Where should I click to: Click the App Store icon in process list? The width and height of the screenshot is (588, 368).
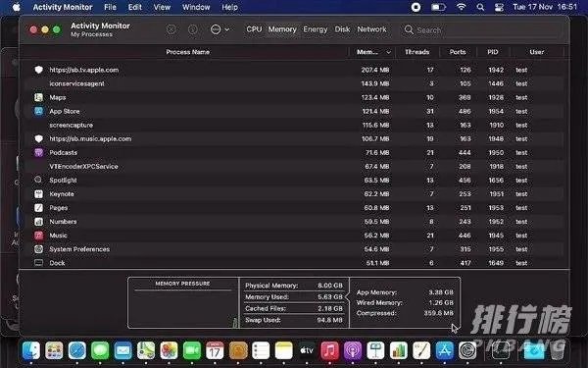click(x=38, y=111)
